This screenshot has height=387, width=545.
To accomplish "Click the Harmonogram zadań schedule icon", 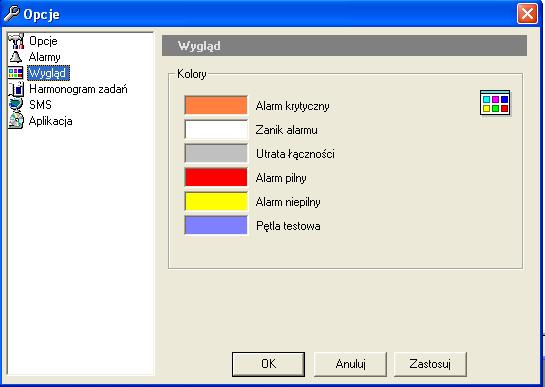I will coord(16,89).
